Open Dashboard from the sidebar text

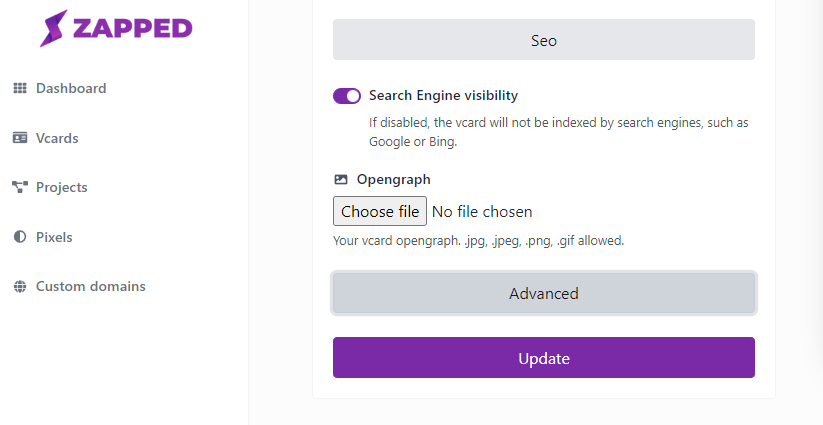point(71,88)
